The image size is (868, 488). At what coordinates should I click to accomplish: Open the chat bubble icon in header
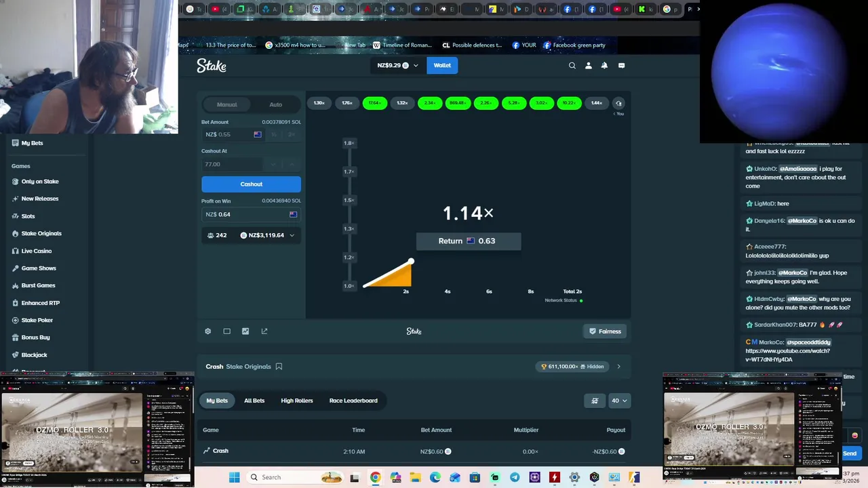621,66
